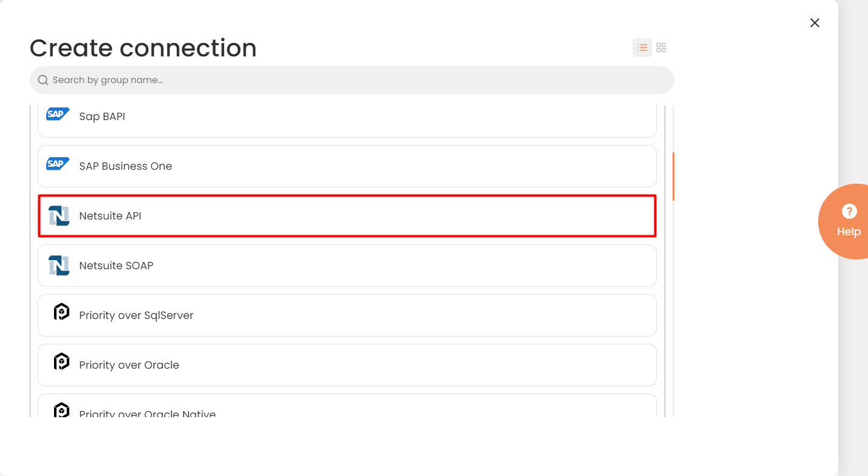Click the SAP logo beside Sap BAPI
The image size is (868, 476).
tap(58, 114)
